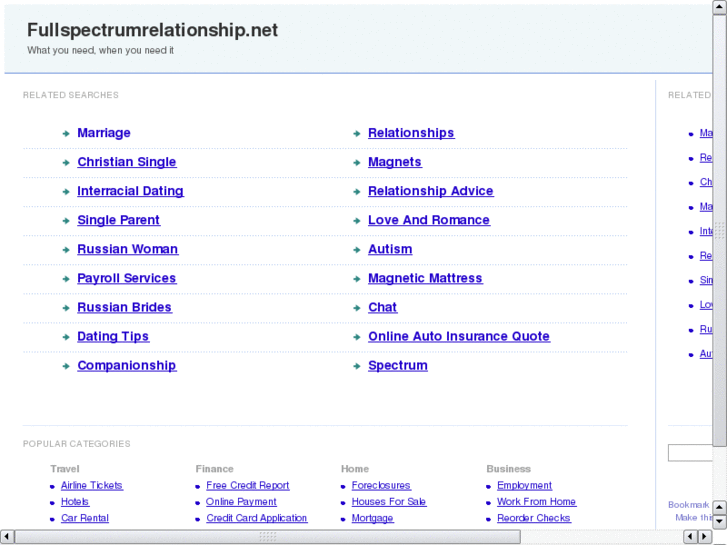
Task: Click the arrow bullet next to Spectrum
Action: click(357, 366)
